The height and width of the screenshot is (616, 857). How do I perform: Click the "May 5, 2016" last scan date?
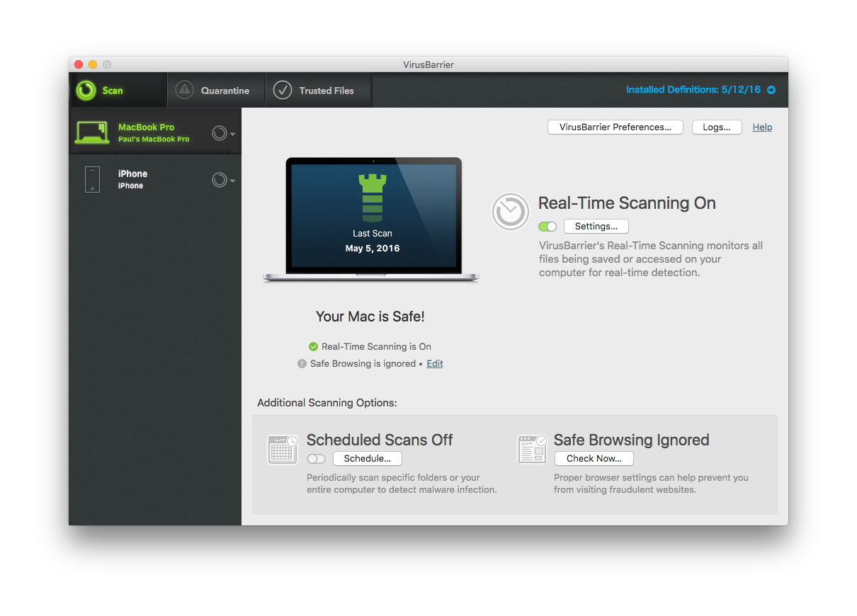[x=373, y=249]
